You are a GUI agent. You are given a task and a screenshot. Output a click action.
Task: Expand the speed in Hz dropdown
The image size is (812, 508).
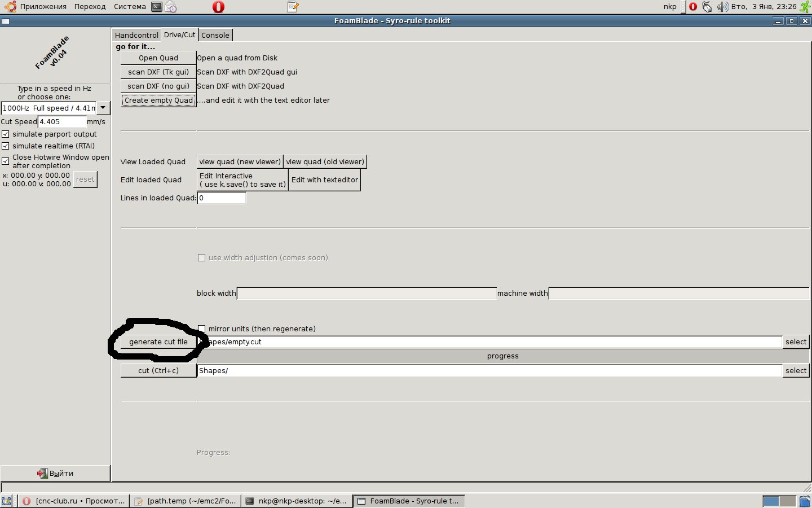[x=103, y=108]
